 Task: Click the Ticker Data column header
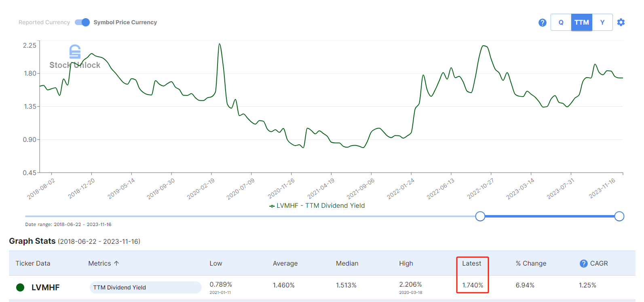click(33, 264)
